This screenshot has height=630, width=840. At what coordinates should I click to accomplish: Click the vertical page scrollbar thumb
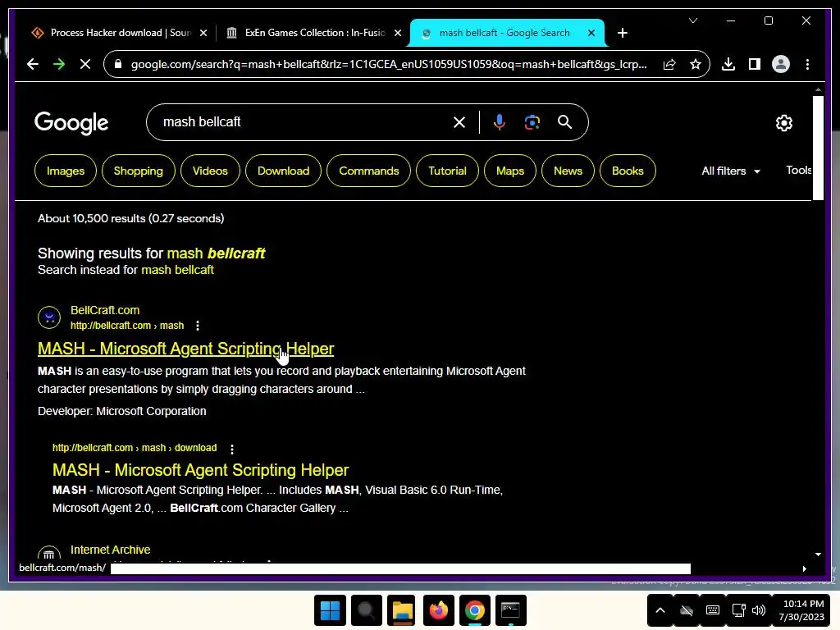click(818, 148)
